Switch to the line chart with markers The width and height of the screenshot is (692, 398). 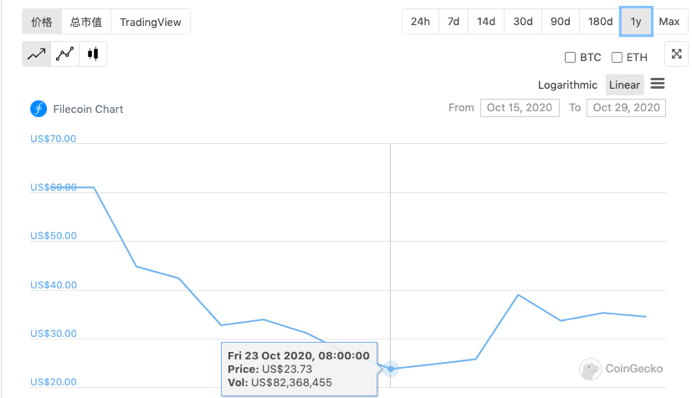point(65,54)
